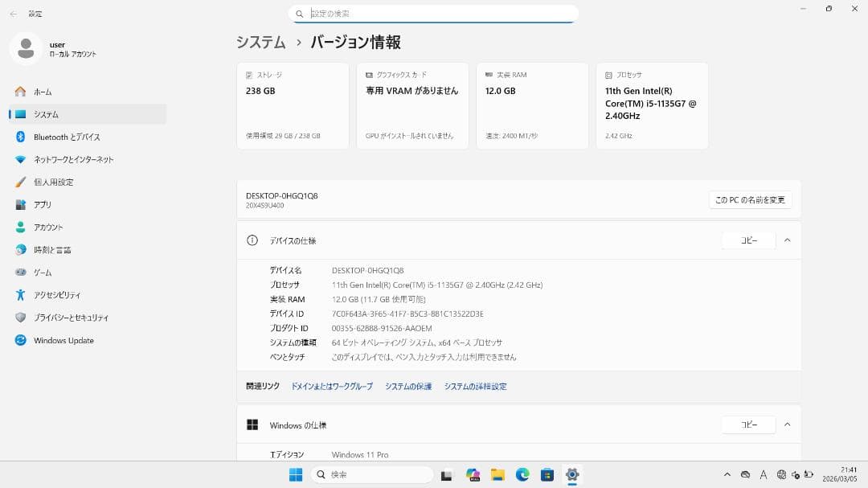Collapse the Windows の仕様 section

coord(787,424)
